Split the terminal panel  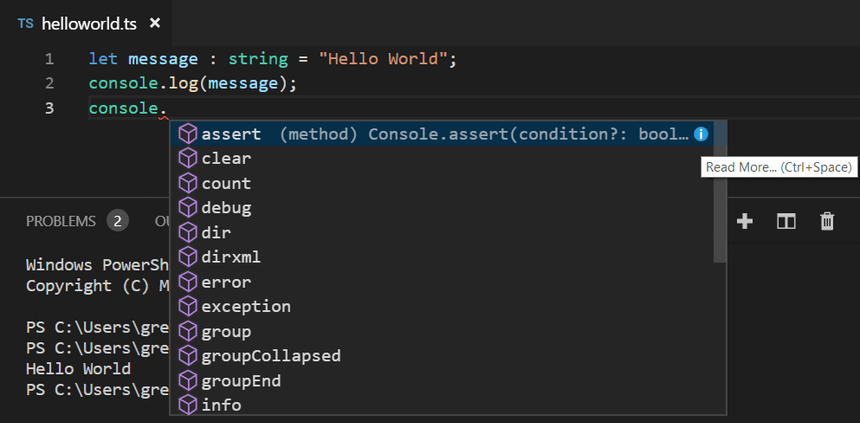click(786, 221)
